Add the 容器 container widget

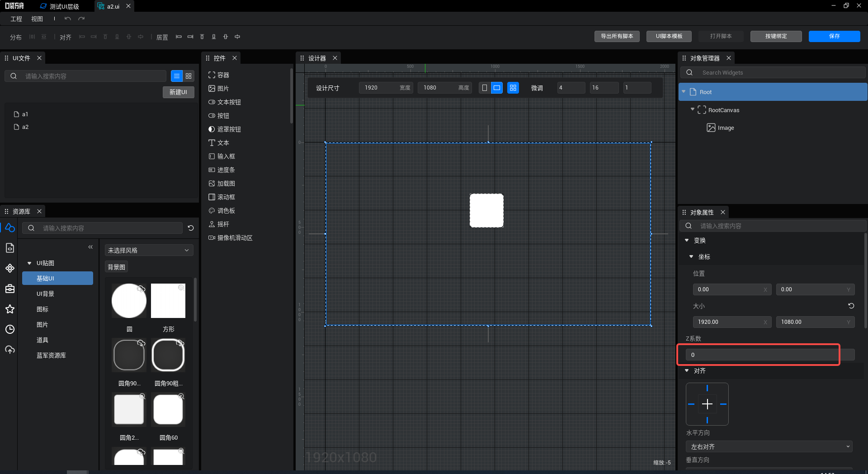coord(219,75)
